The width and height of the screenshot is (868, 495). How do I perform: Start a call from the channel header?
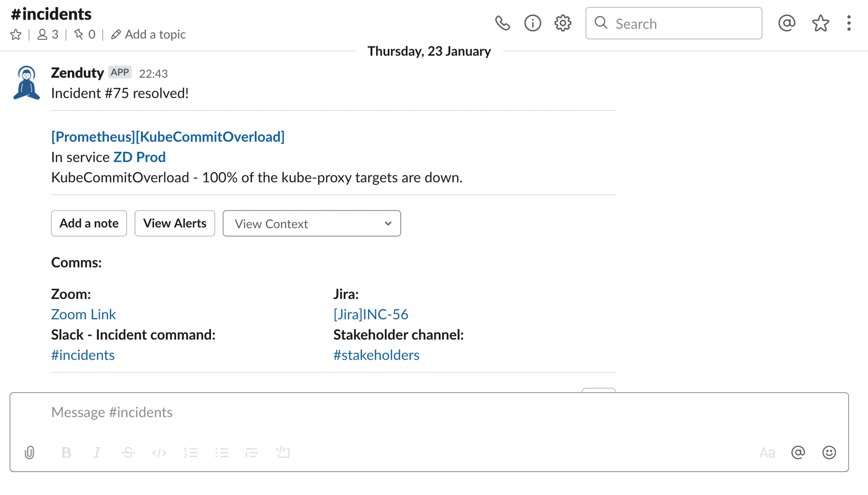pos(503,23)
